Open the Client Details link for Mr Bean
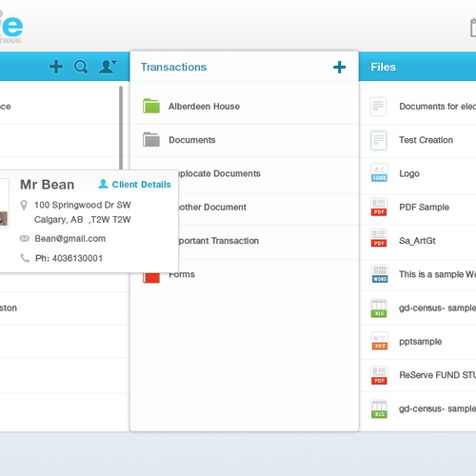 coord(134,185)
